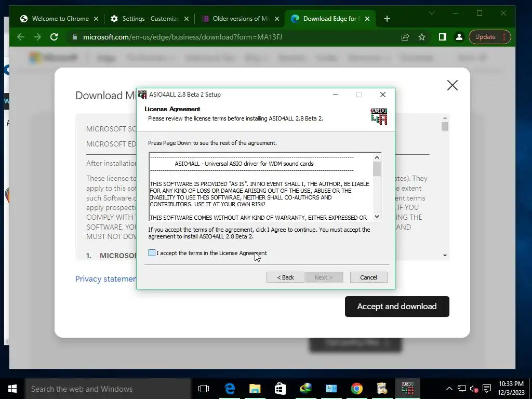532x399 pixels.
Task: Open Chrome profile avatar menu
Action: 459,37
